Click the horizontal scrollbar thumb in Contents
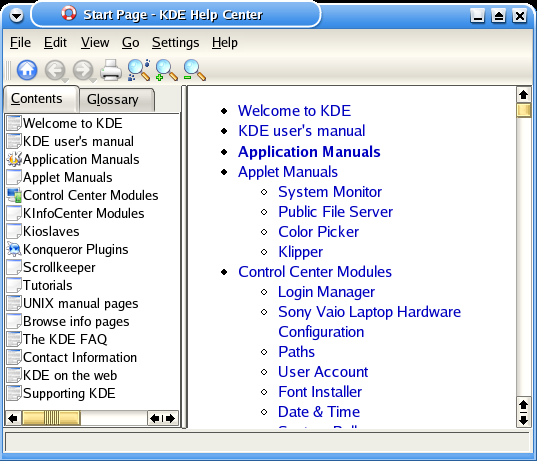Image resolution: width=537 pixels, height=461 pixels. (x=51, y=418)
